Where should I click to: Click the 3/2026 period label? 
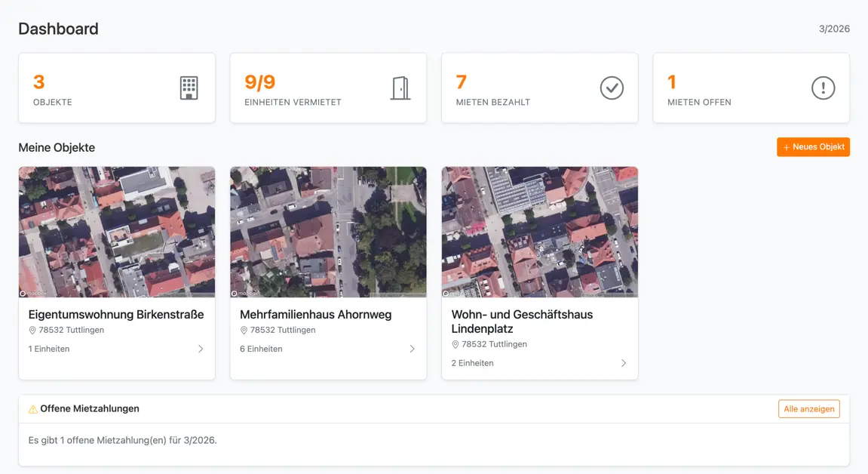[834, 29]
